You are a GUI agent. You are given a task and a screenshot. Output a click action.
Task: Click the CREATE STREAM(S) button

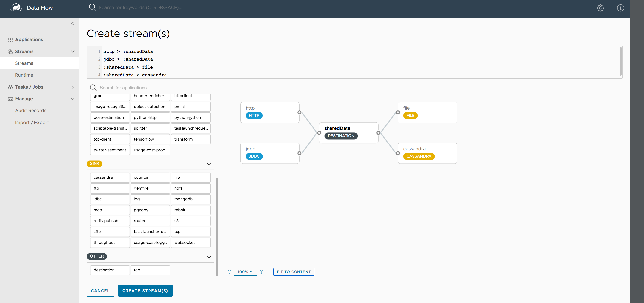click(x=145, y=291)
